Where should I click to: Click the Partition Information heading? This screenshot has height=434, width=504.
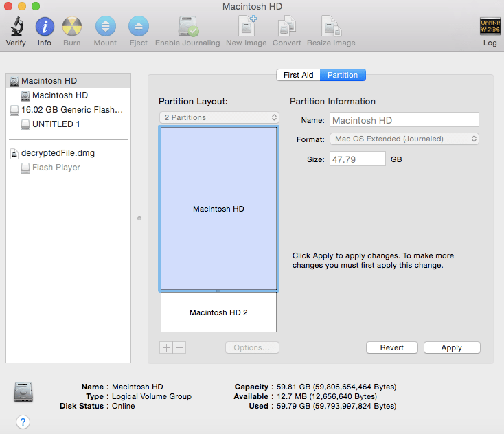[x=332, y=101]
